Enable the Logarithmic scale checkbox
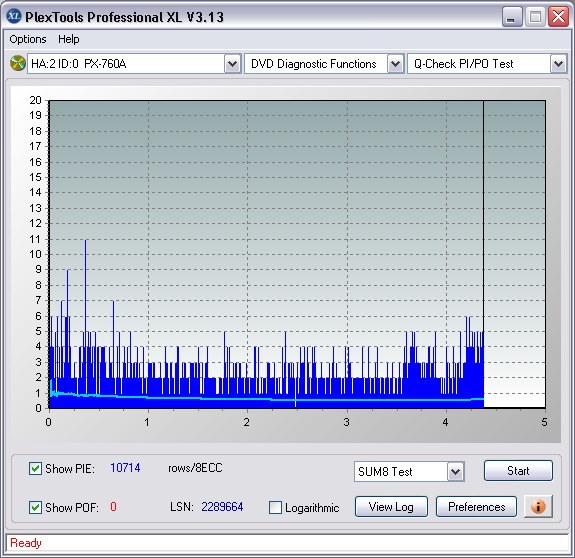 [275, 508]
